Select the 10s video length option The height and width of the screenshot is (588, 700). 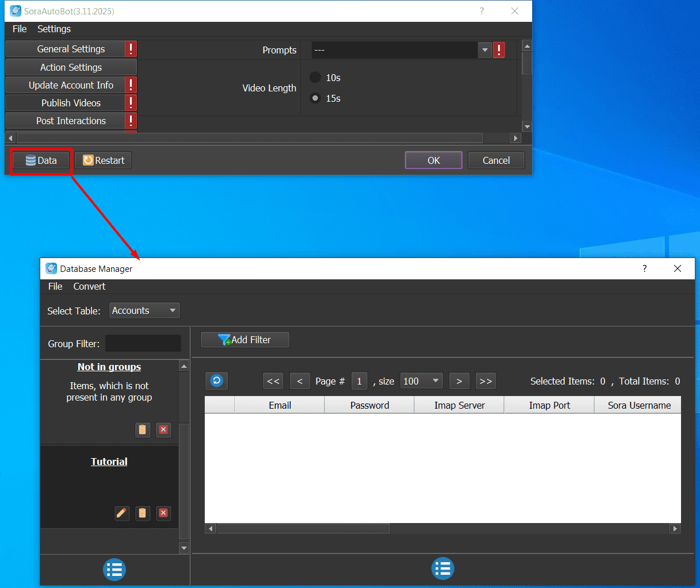point(315,77)
